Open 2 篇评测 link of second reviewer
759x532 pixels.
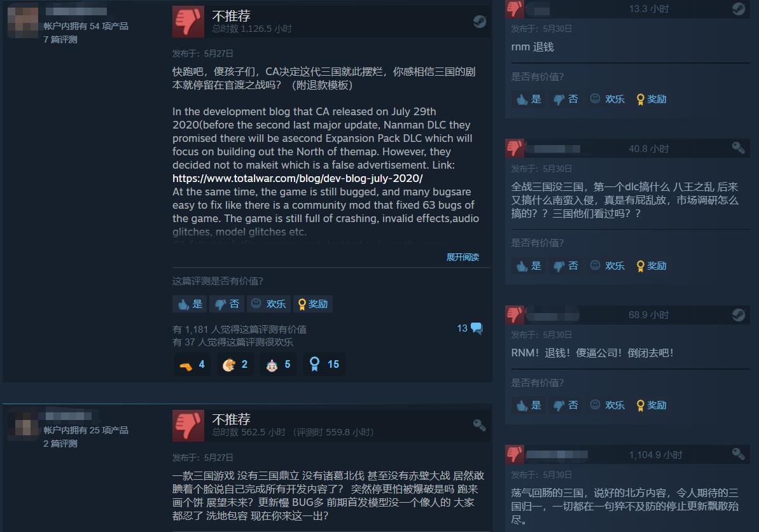[x=60, y=444]
